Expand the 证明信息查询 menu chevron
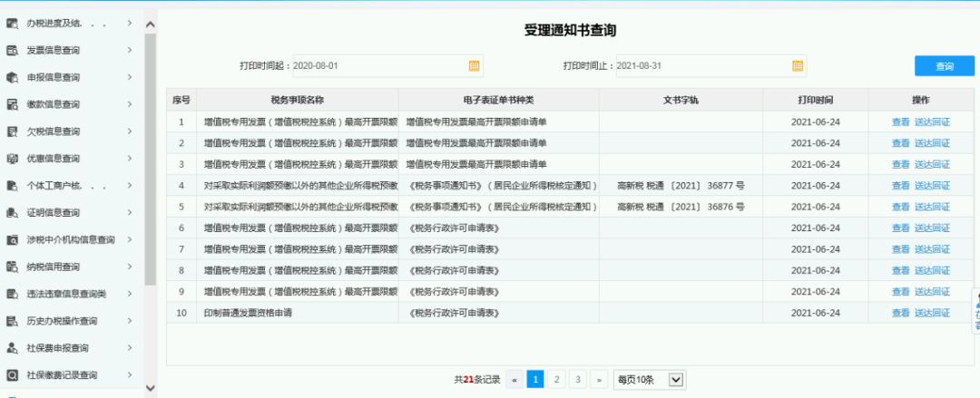The height and width of the screenshot is (398, 980). click(x=130, y=212)
